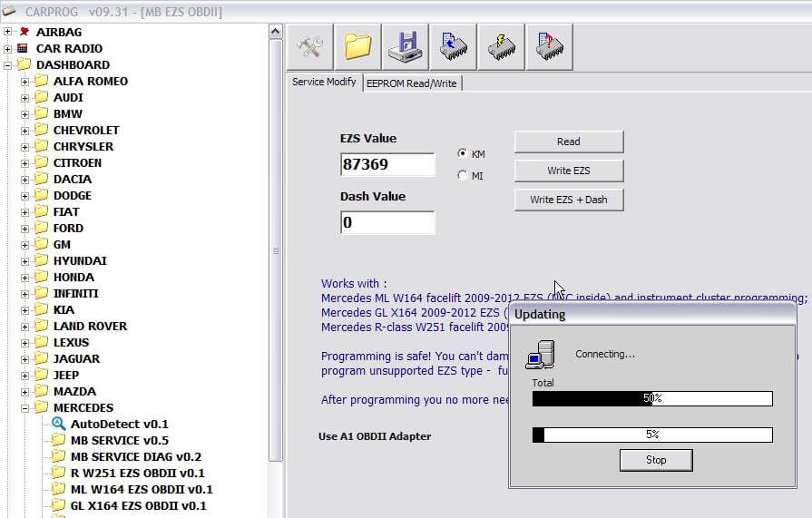Screen dimensions: 812x518
Task: Open the hammer and wrench settings tool
Action: (309, 46)
